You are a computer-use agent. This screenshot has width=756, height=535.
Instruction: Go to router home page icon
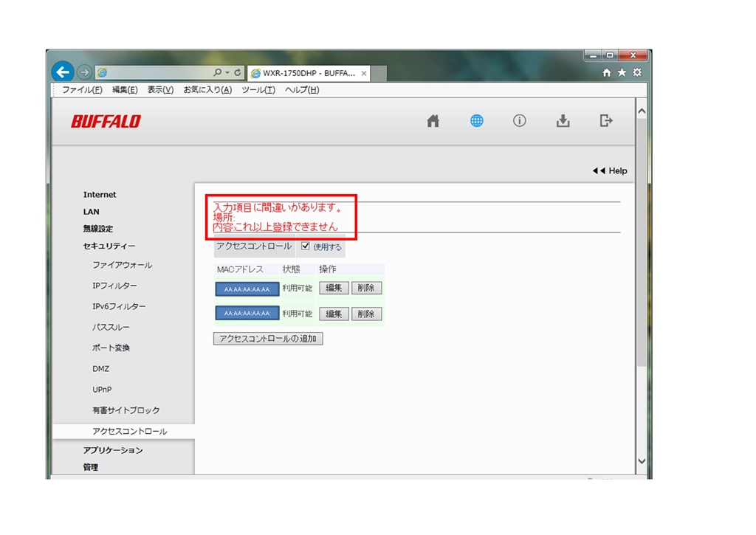pos(433,120)
